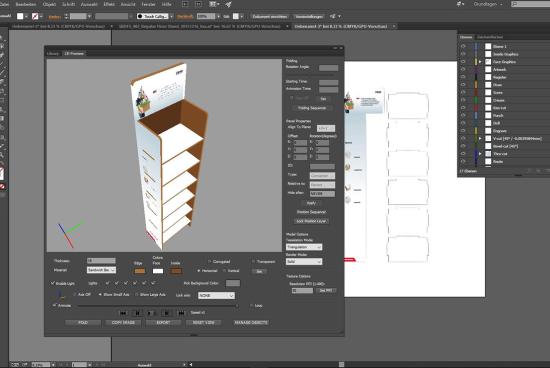Screen dimensions: 550x368
Task: Click the small XYZ axis icon in options
Action: pos(62,296)
